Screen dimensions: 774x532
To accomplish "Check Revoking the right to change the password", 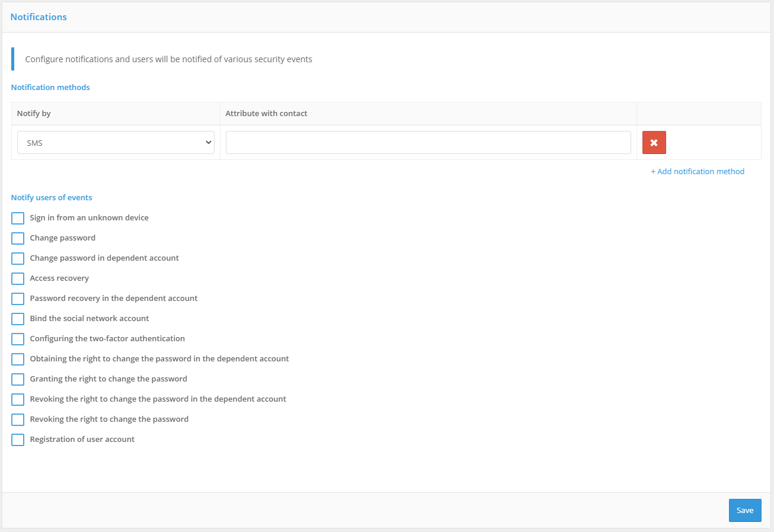I will pos(18,419).
